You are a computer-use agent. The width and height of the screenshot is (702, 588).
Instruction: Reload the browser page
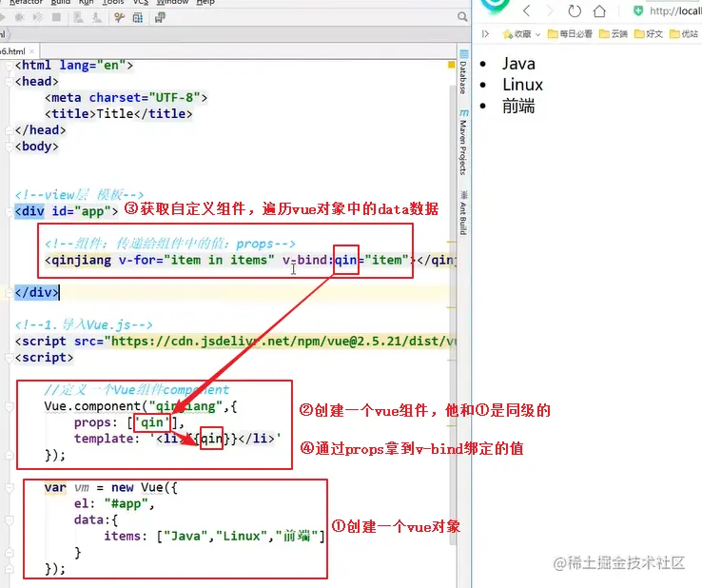(575, 10)
